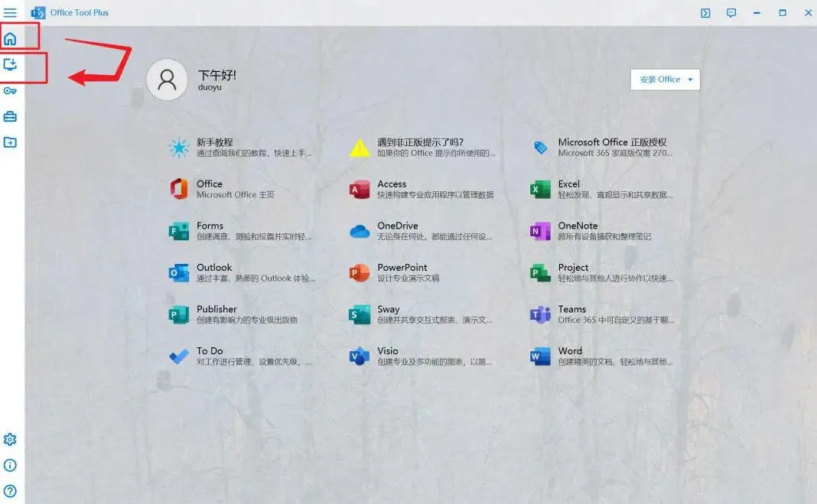Click the Excel app icon
Image resolution: width=817 pixels, height=504 pixels.
click(x=540, y=189)
